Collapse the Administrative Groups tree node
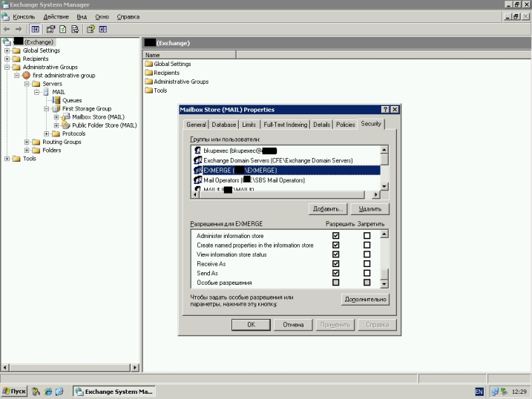 point(7,67)
